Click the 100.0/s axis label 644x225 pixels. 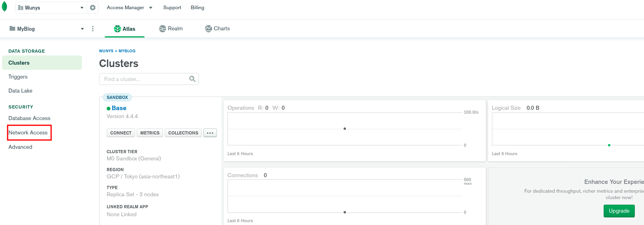click(471, 112)
